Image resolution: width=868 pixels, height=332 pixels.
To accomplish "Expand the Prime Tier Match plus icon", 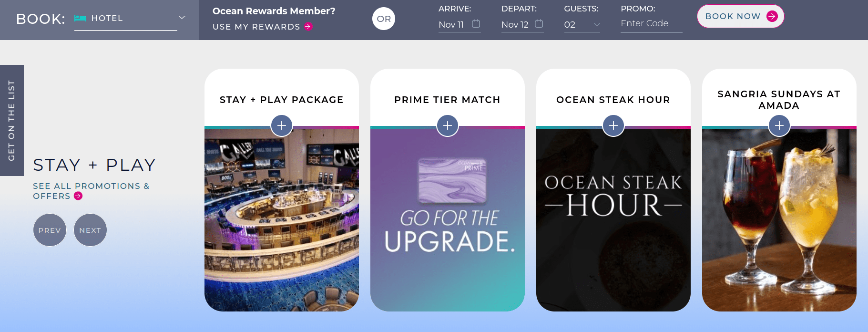I will pyautogui.click(x=448, y=125).
